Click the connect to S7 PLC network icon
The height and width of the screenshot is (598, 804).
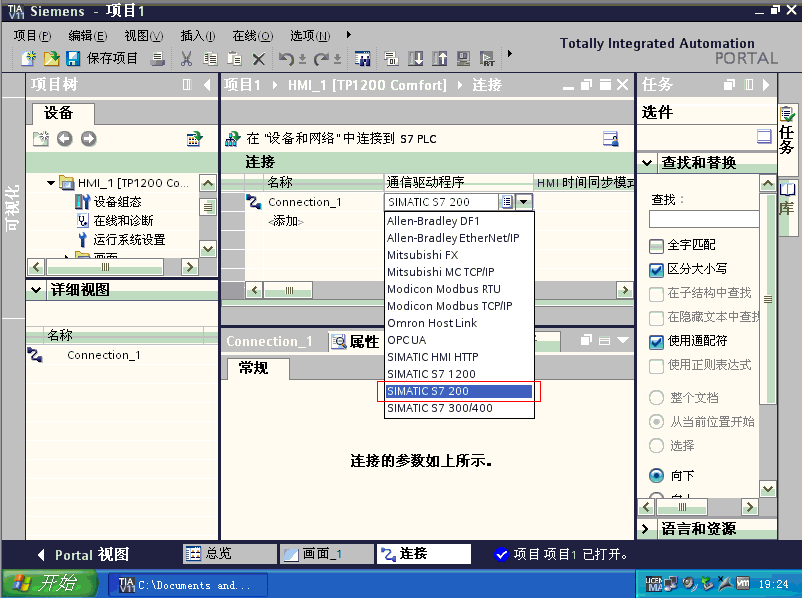point(232,138)
